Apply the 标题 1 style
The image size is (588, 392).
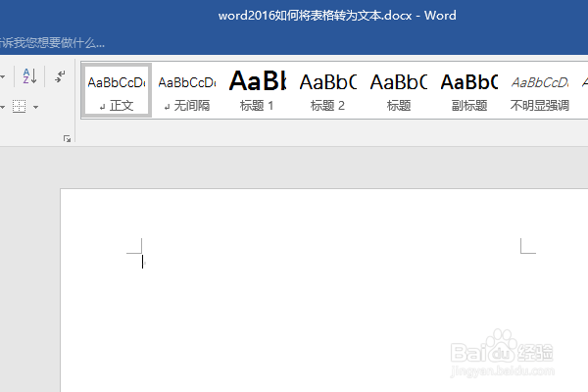pyautogui.click(x=257, y=90)
